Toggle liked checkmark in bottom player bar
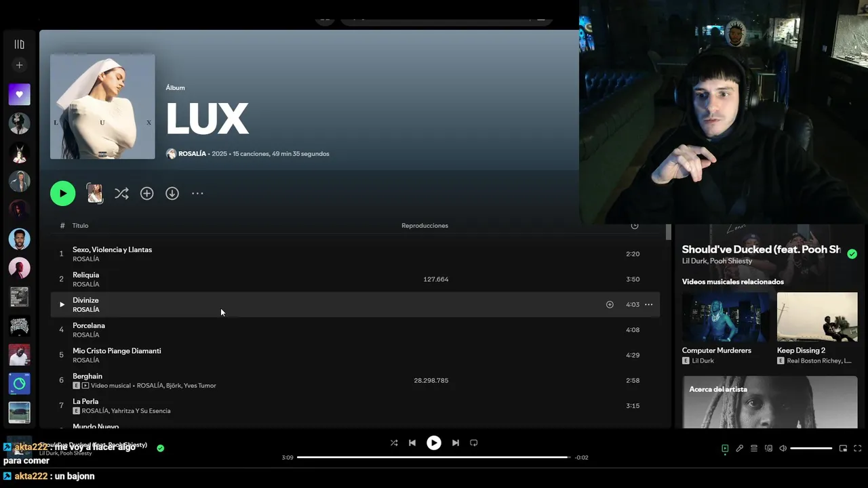This screenshot has height=488, width=868. pos(161,448)
